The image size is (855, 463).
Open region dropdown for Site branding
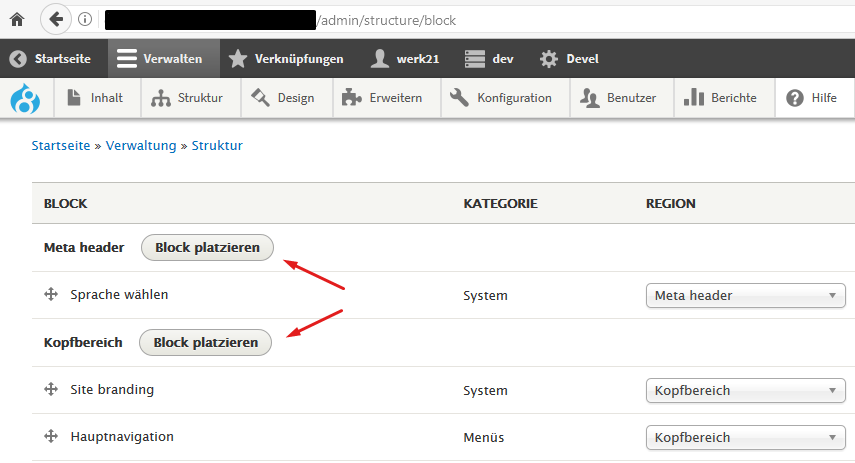(745, 390)
